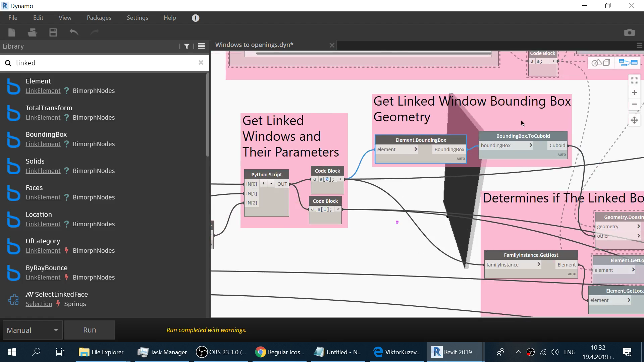Open the Manual run mode dropdown
Screen dimensions: 644x362
[x=33, y=330]
